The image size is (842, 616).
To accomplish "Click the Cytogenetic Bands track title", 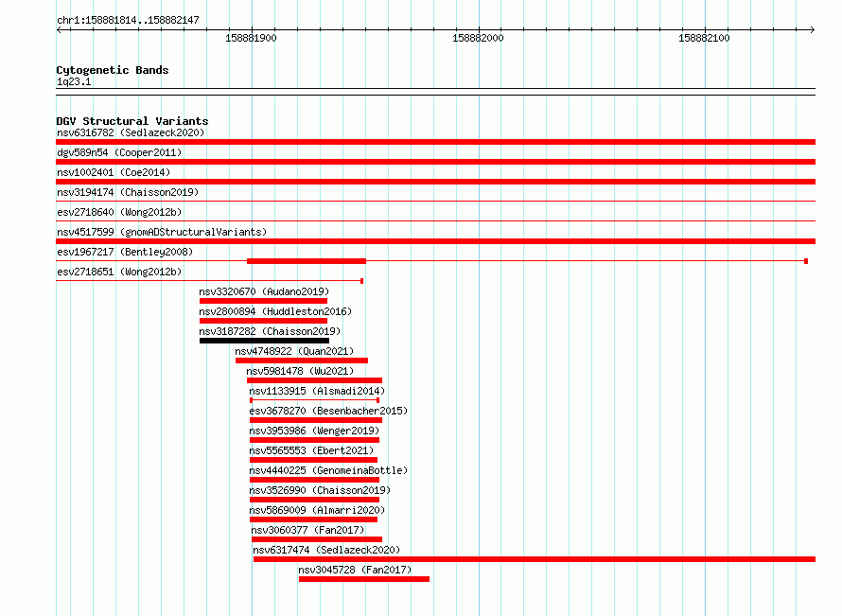I will (113, 70).
